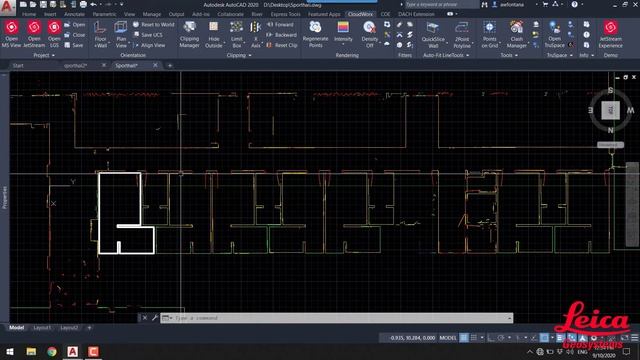
Task: Click the Save UCS button
Action: tap(148, 35)
